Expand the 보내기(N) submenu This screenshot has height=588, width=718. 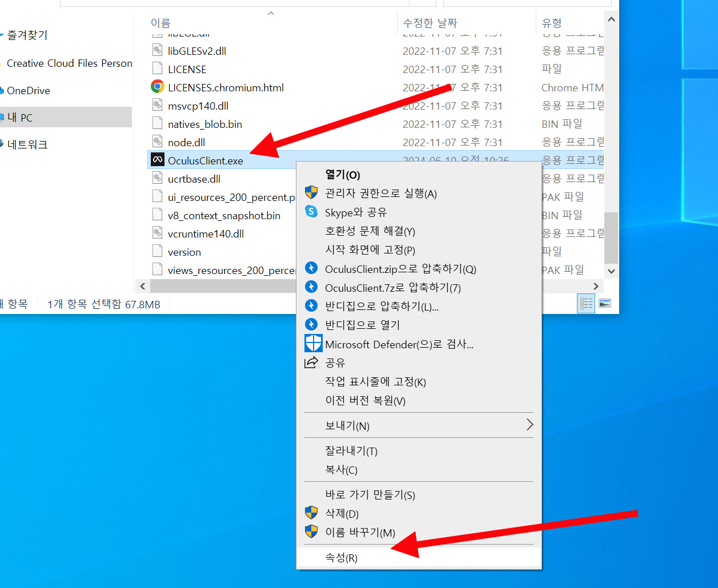(x=419, y=426)
